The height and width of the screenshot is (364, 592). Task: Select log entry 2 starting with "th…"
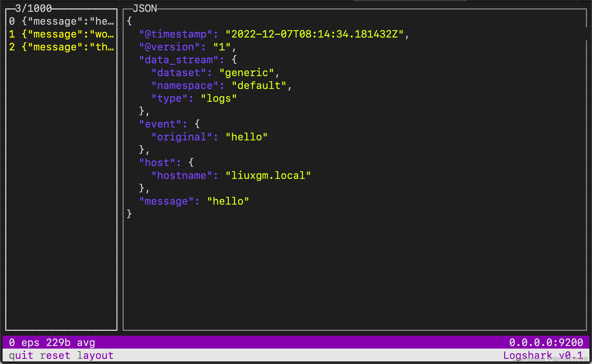click(x=62, y=47)
